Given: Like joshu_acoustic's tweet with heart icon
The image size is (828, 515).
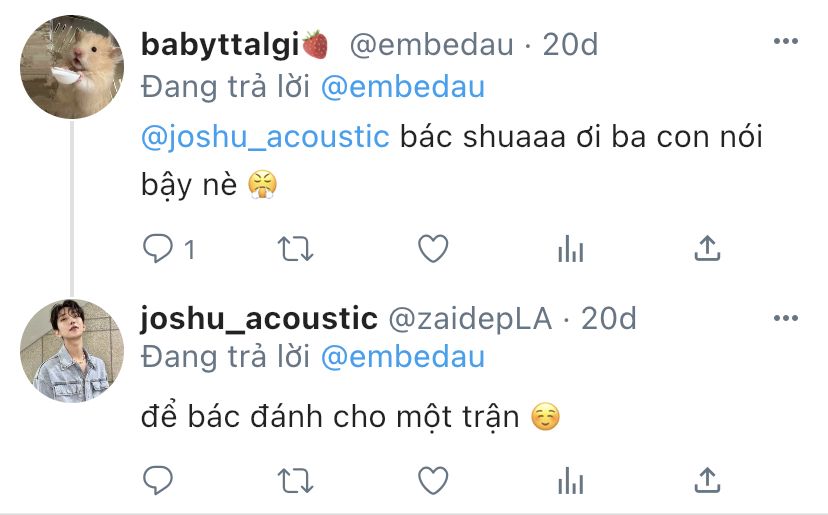Looking at the screenshot, I should 433,481.
